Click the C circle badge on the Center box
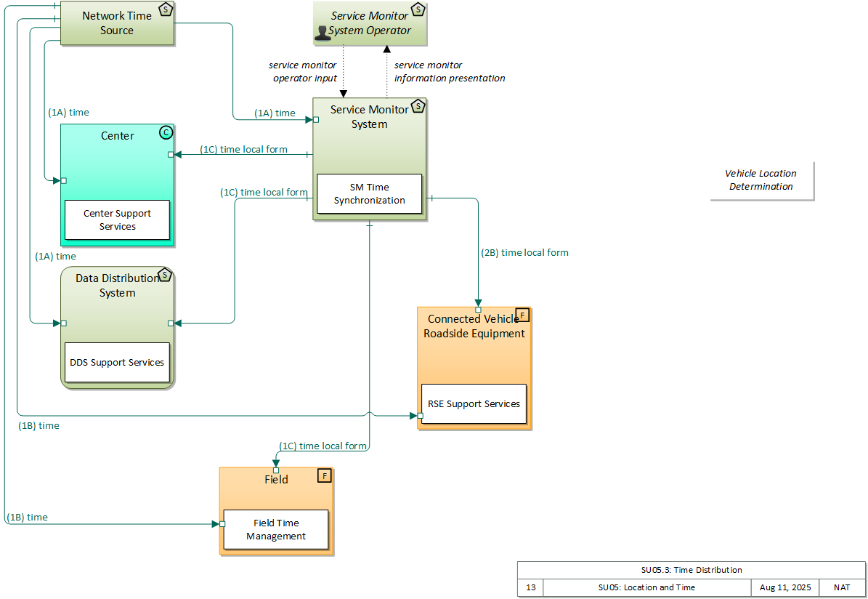The height and width of the screenshot is (599, 868). tap(166, 132)
